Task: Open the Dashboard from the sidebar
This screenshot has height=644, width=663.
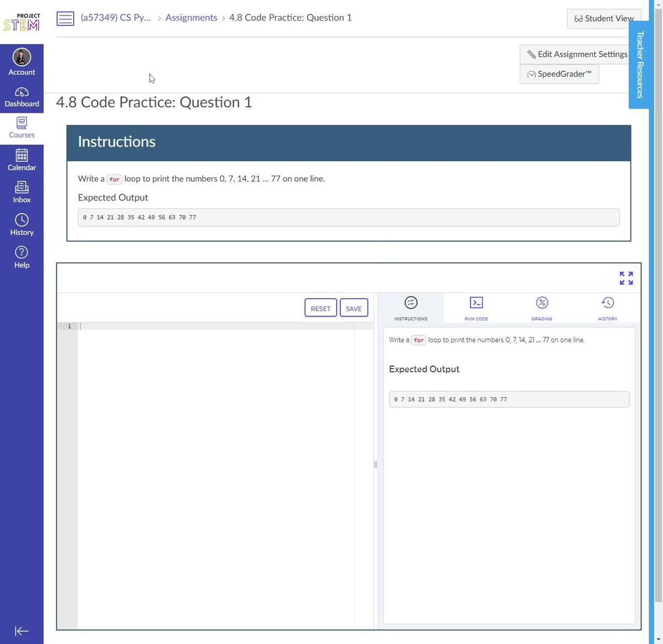Action: [22, 96]
